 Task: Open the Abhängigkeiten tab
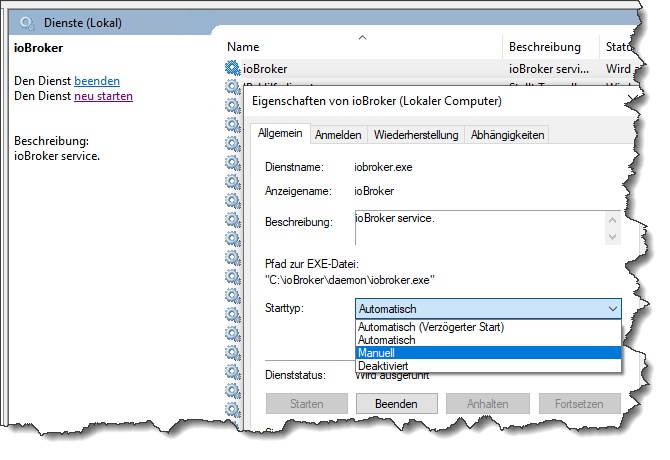pyautogui.click(x=507, y=135)
